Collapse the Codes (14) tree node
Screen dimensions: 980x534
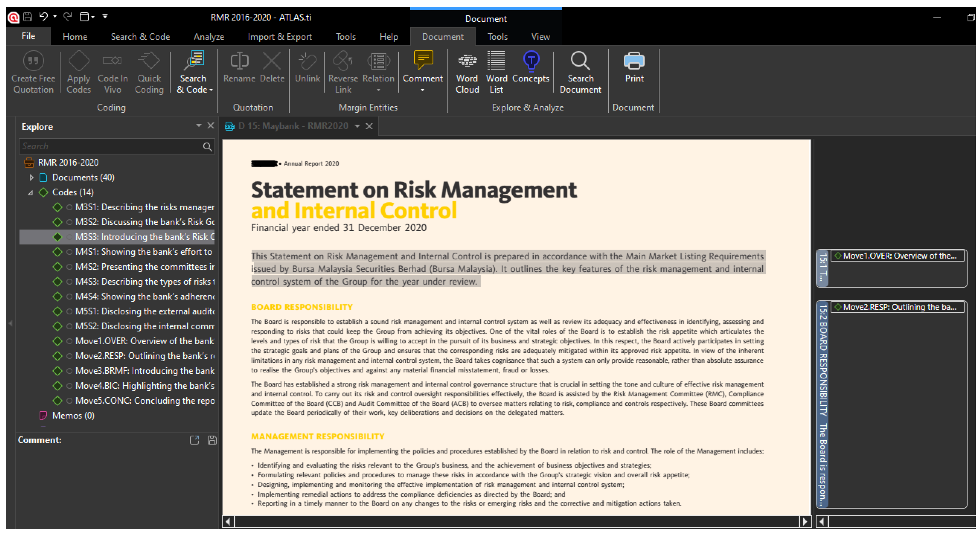pyautogui.click(x=30, y=192)
